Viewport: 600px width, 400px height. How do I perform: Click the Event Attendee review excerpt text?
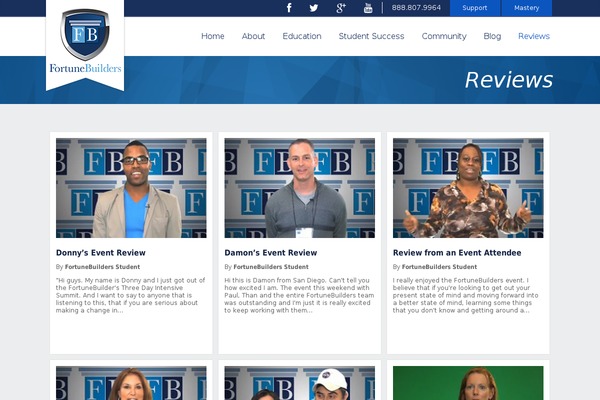pyautogui.click(x=465, y=295)
